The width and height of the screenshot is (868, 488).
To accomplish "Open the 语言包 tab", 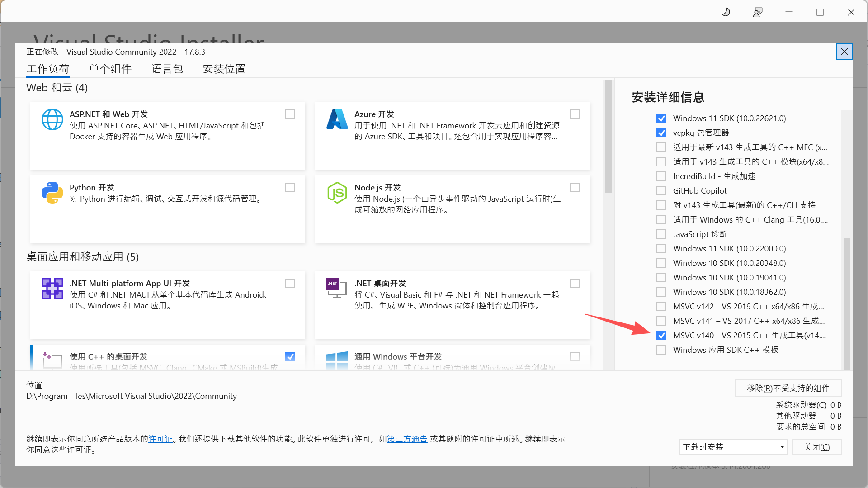I will [167, 69].
